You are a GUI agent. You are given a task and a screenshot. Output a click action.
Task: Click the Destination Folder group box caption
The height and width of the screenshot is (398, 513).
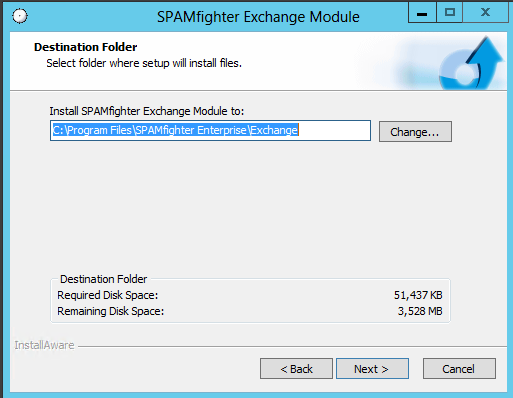coord(103,279)
